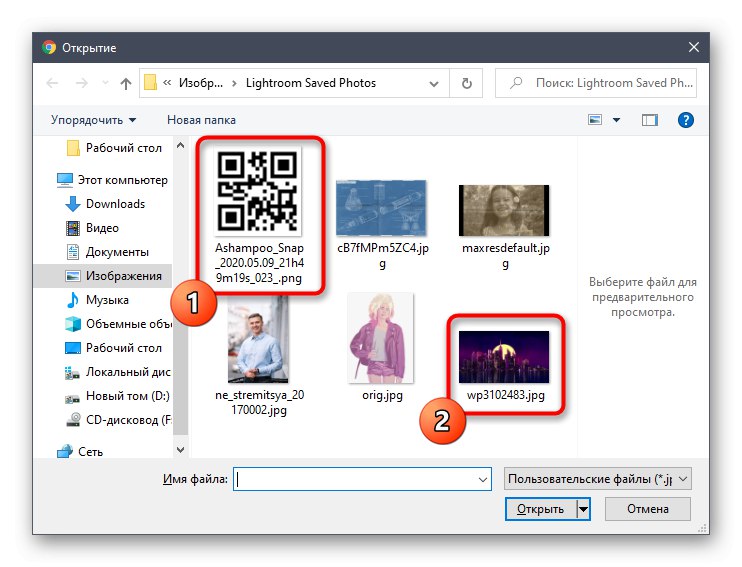Toggle the preview pane
The image size is (742, 567).
[650, 120]
